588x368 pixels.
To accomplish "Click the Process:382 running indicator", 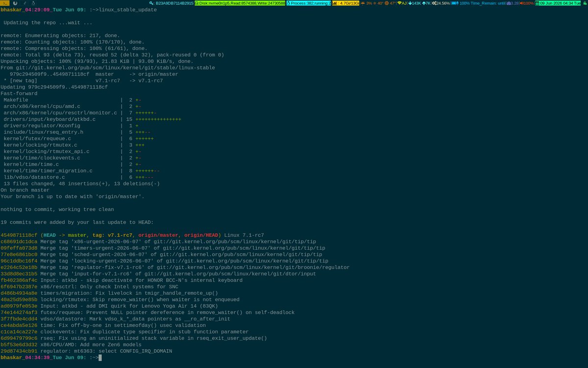I will point(309,3).
